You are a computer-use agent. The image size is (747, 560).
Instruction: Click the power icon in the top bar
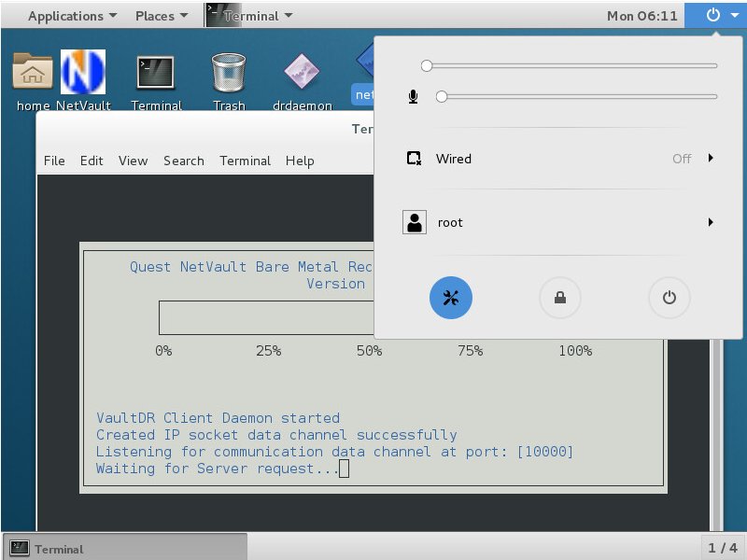[x=712, y=15]
